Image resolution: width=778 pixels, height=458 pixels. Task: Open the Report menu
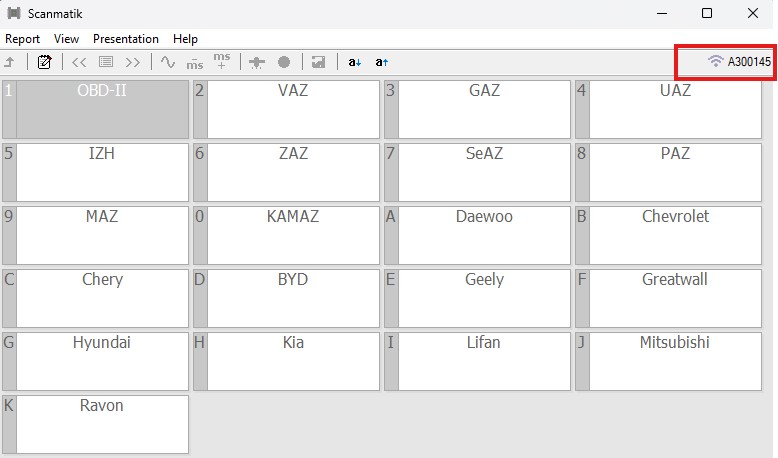pyautogui.click(x=23, y=39)
